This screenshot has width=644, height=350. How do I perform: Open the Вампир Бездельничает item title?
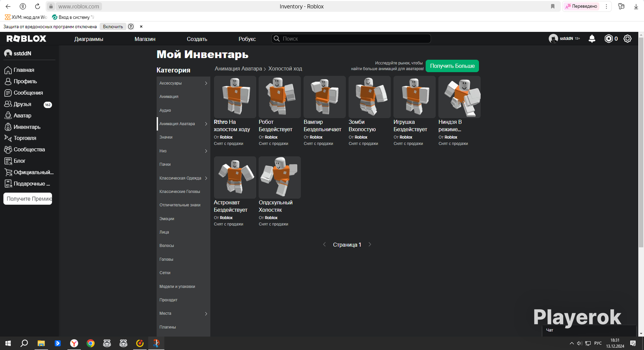(323, 126)
